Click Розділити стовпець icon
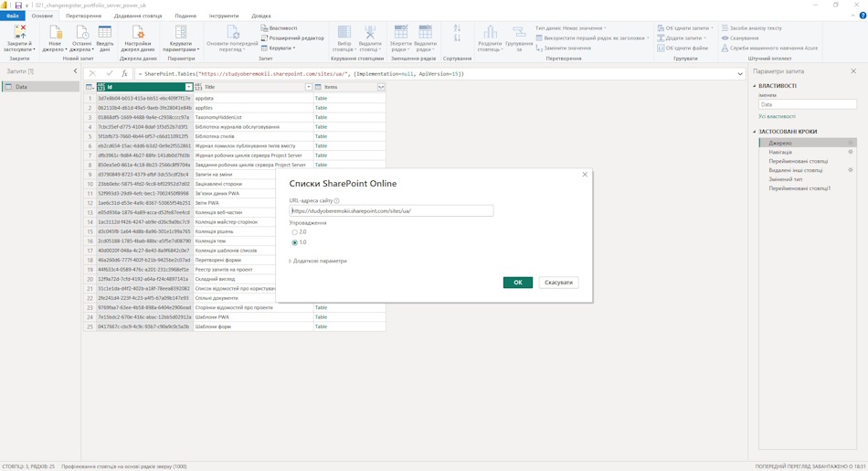 pos(490,32)
